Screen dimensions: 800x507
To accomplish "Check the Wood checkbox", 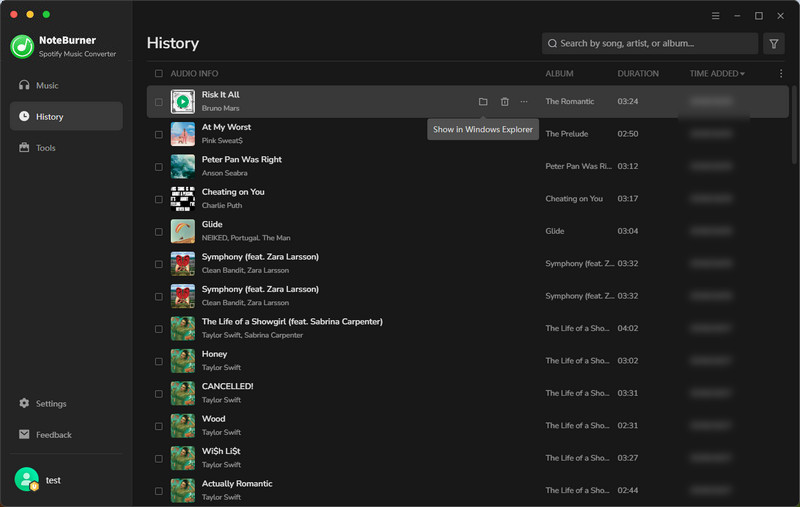I will click(159, 426).
